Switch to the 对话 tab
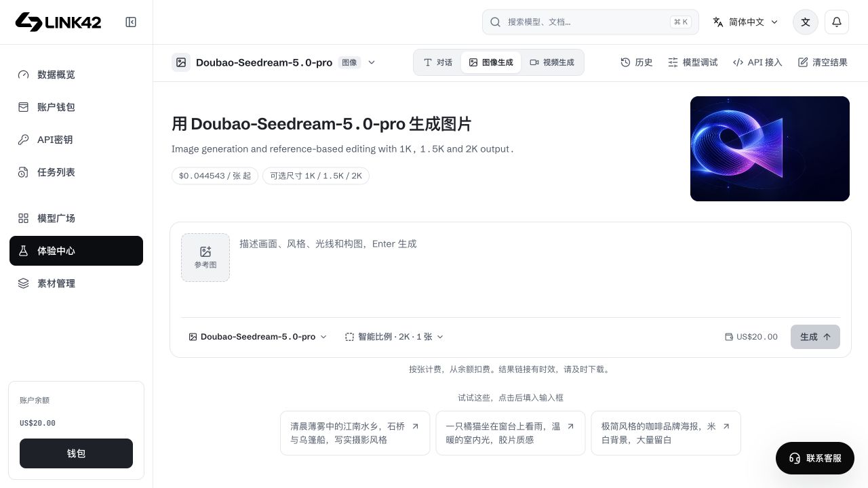Viewport: 868px width, 488px height. click(438, 62)
